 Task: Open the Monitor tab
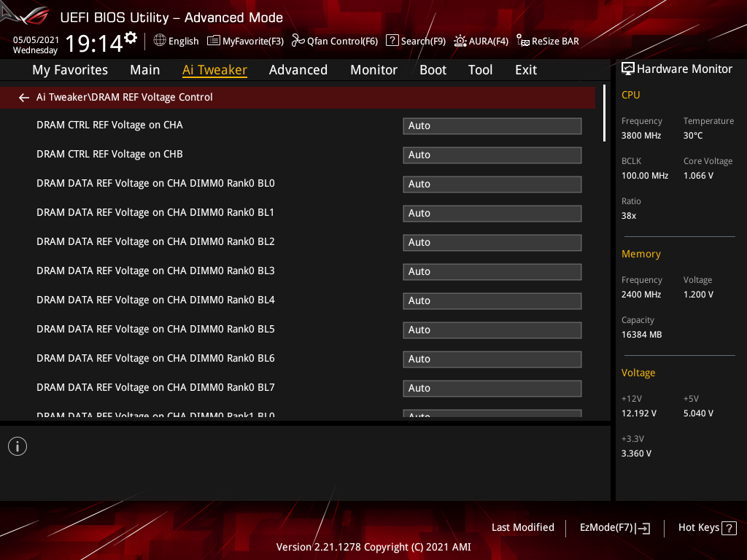(374, 70)
